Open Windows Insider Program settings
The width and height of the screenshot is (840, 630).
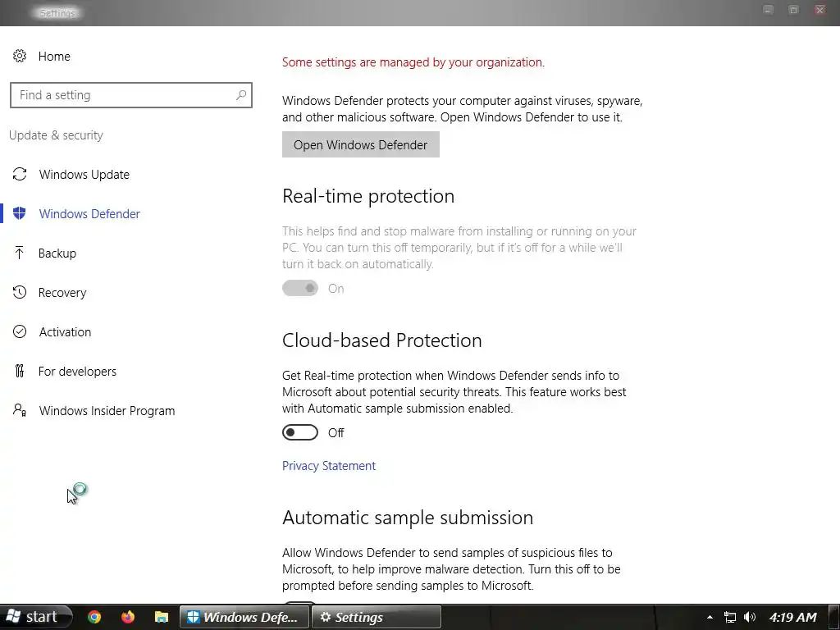pos(107,411)
